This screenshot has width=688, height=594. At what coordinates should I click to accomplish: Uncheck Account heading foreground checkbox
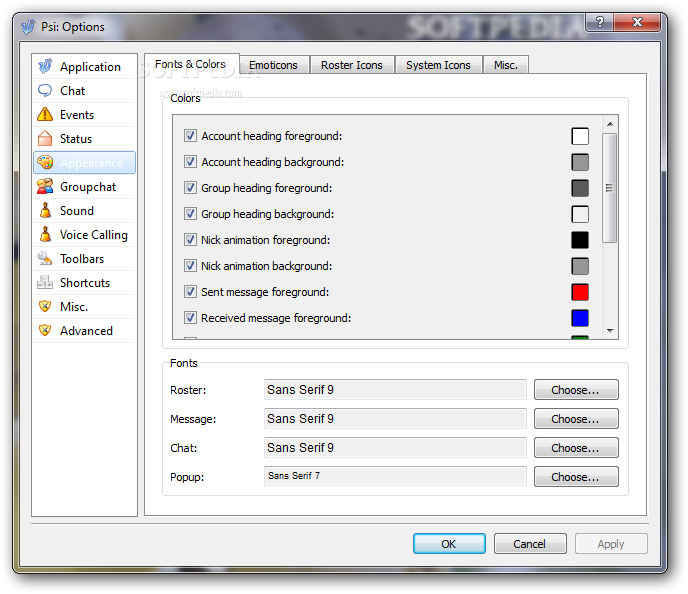click(x=190, y=136)
